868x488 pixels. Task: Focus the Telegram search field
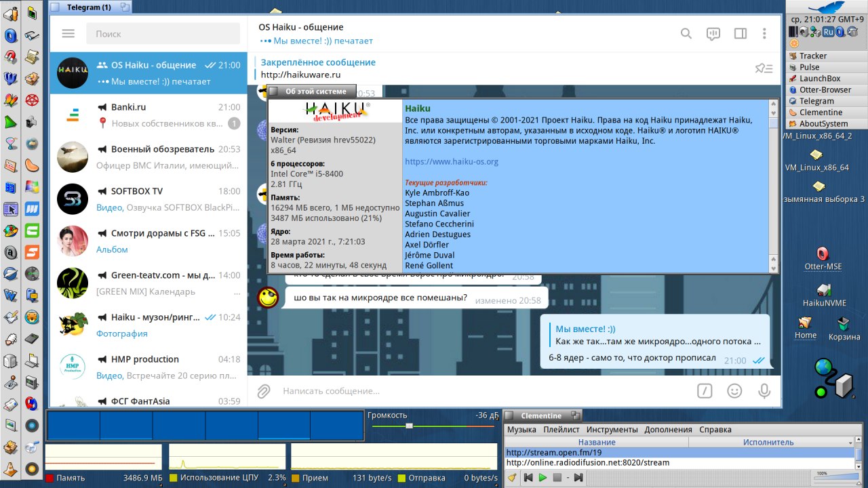(163, 34)
